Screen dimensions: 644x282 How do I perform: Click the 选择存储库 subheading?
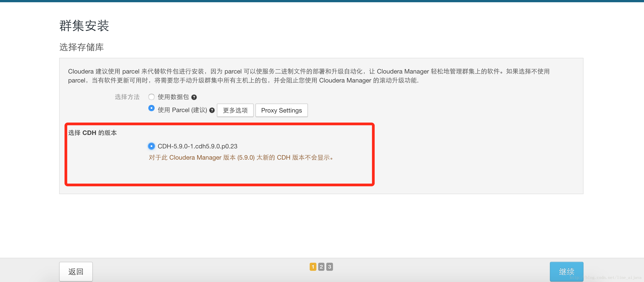click(x=82, y=47)
